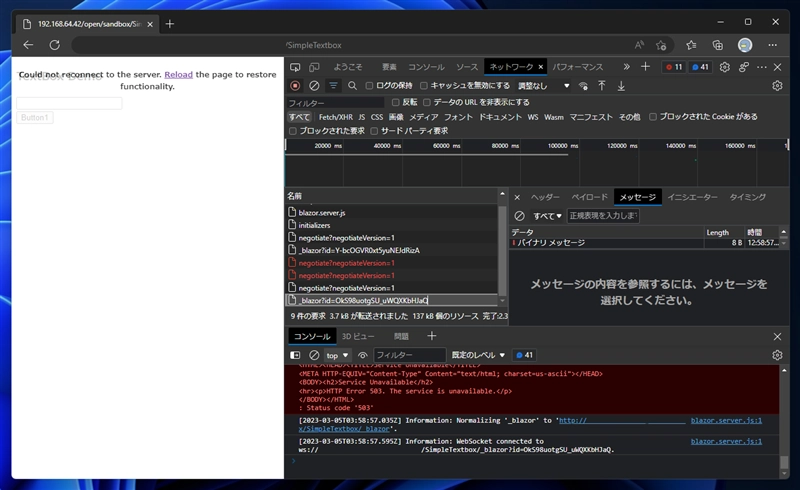Filter requests by CSS type

point(377,117)
